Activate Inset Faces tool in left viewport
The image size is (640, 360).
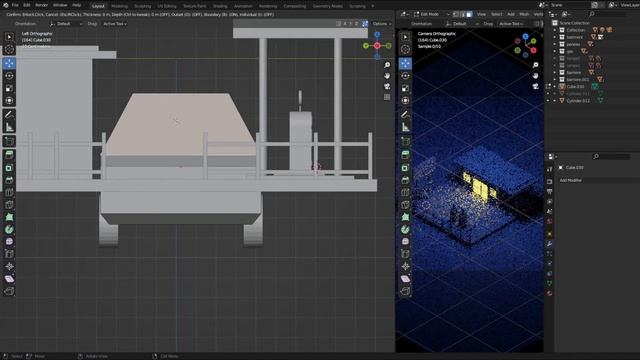tap(9, 168)
